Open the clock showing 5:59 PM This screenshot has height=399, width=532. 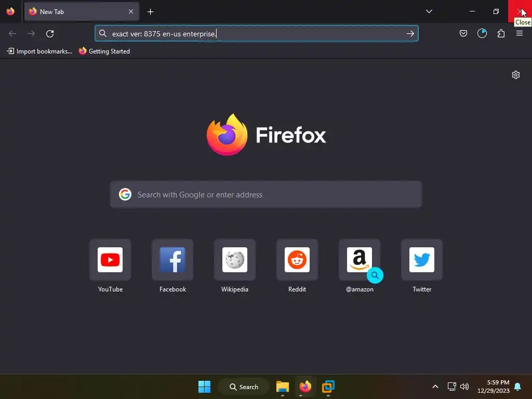tap(494, 387)
